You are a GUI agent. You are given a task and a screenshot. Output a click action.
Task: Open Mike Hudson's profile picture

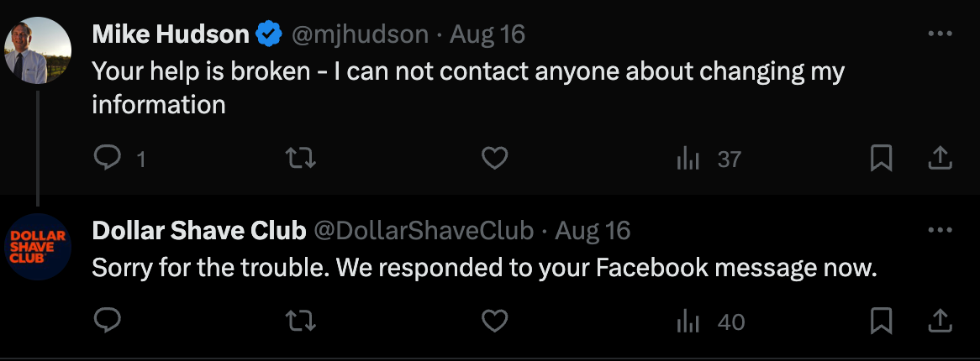click(x=38, y=50)
